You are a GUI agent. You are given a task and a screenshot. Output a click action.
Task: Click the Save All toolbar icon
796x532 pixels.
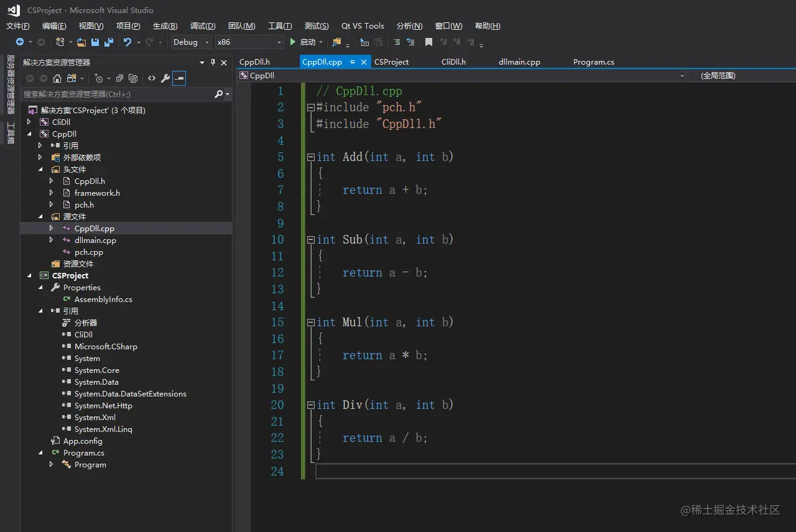coord(109,42)
